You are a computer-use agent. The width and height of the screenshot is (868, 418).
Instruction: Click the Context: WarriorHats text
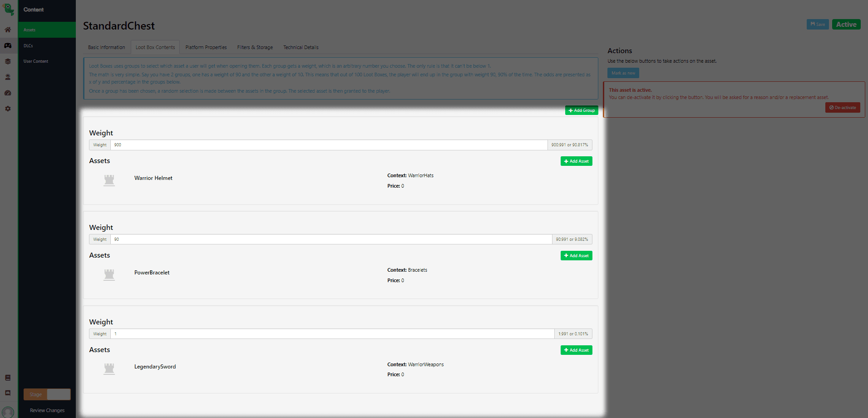410,175
